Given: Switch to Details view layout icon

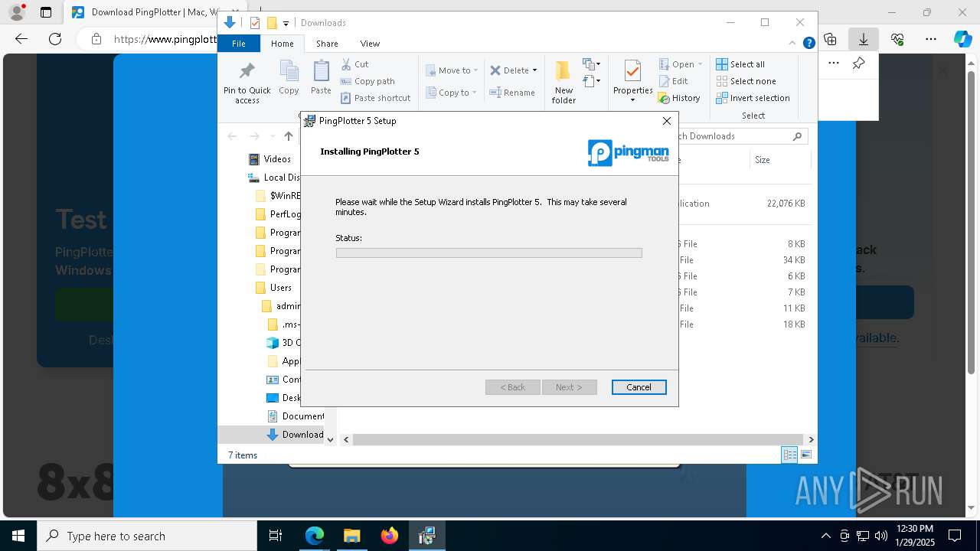Looking at the screenshot, I should point(789,455).
